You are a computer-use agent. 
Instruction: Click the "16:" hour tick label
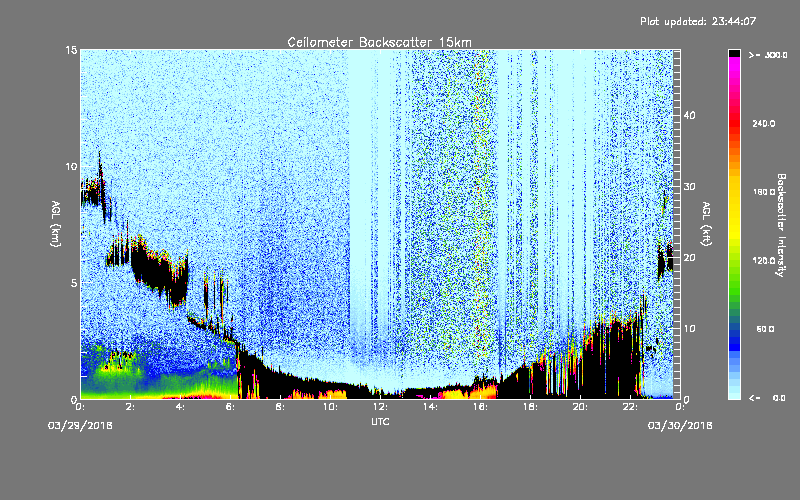click(x=480, y=407)
